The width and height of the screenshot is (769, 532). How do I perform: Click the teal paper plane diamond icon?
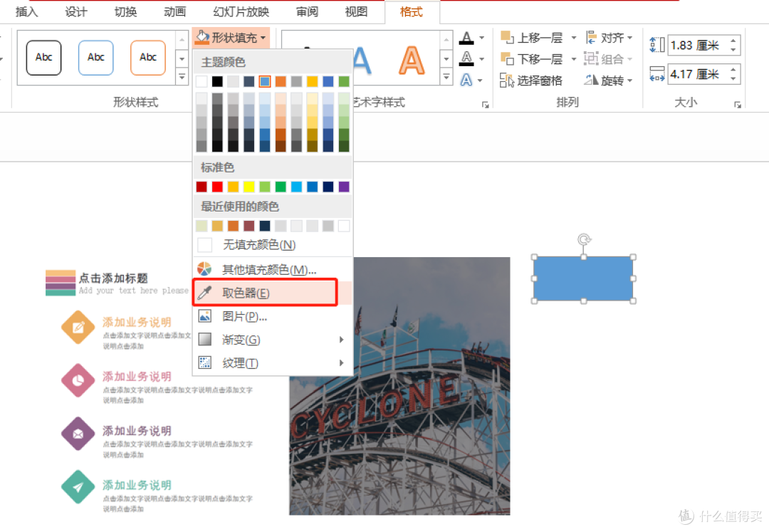click(78, 487)
